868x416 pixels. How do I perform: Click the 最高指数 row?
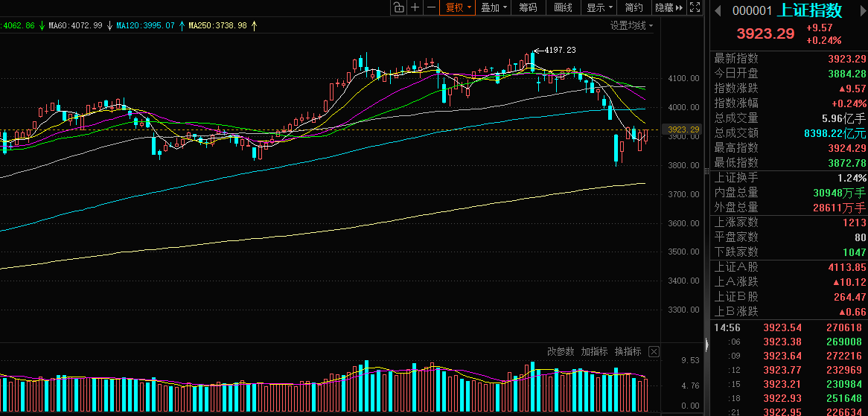tap(789, 148)
